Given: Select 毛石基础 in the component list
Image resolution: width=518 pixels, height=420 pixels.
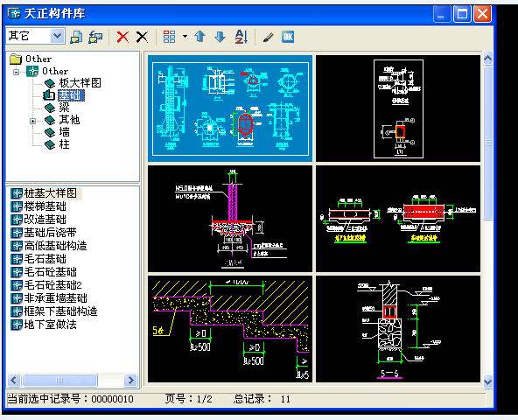Looking at the screenshot, I should click(x=45, y=259).
